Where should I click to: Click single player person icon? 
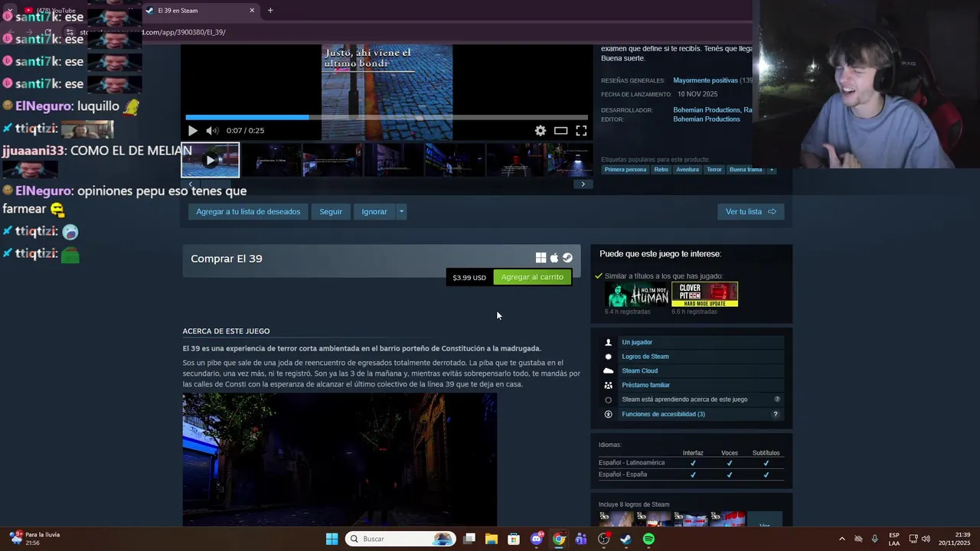[609, 342]
